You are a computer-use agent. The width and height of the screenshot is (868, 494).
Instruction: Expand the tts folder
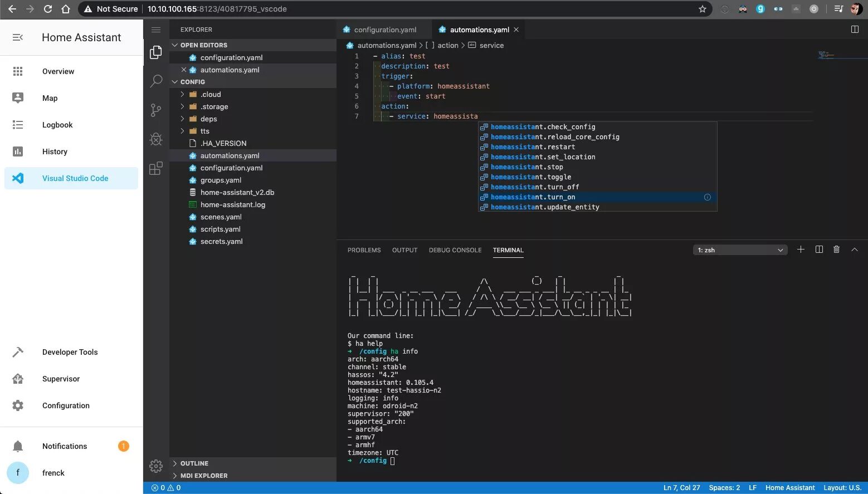point(253,131)
